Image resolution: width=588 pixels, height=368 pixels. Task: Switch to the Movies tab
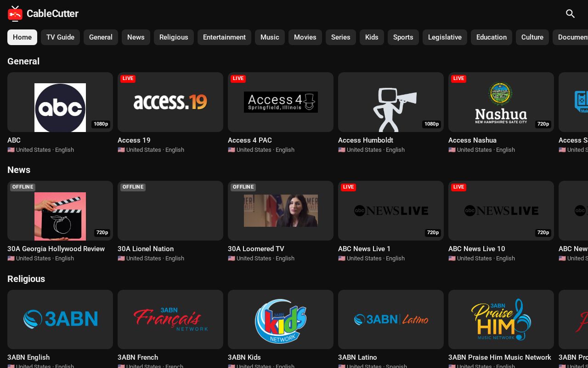305,37
